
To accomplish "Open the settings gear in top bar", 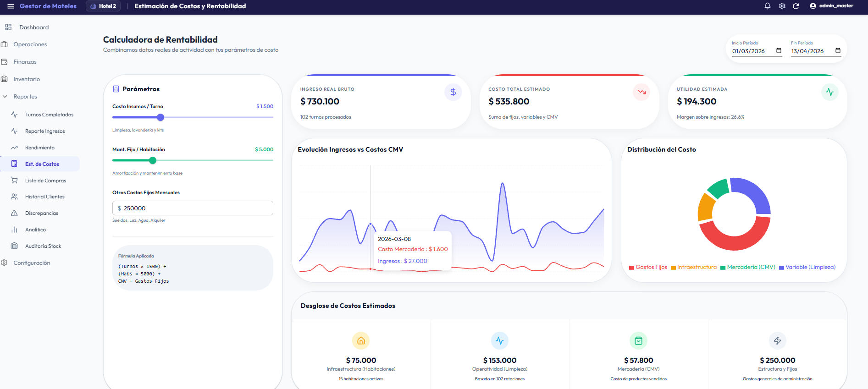I will (x=782, y=6).
